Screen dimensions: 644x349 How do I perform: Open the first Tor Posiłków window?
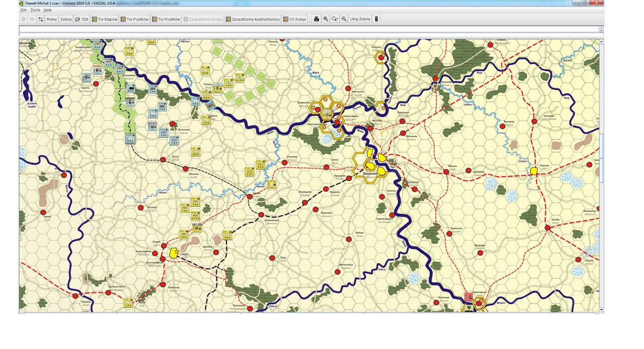pos(134,19)
